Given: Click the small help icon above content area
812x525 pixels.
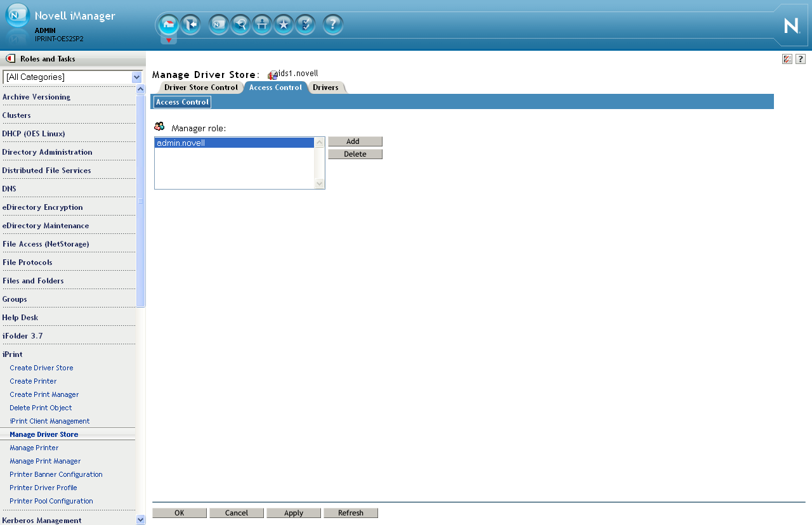Looking at the screenshot, I should click(801, 59).
